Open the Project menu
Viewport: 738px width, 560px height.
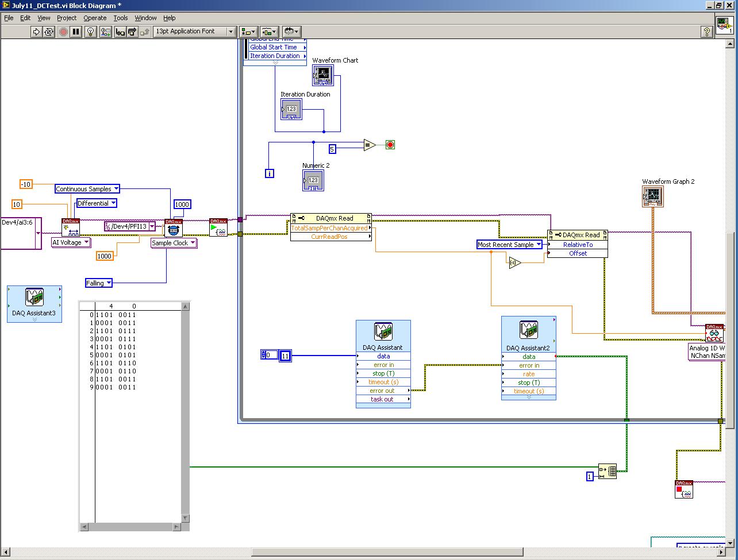tap(67, 18)
